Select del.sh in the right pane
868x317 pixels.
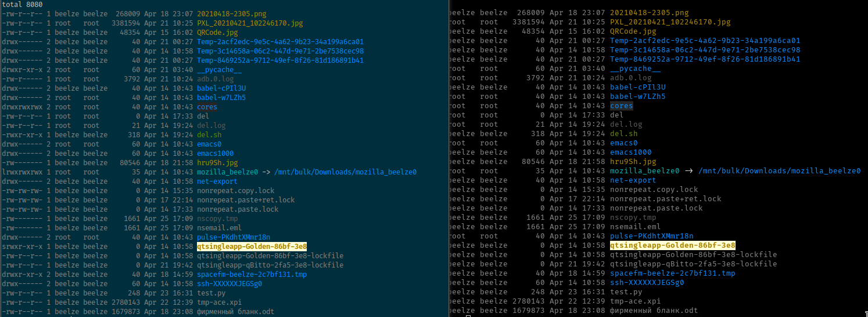click(x=624, y=133)
